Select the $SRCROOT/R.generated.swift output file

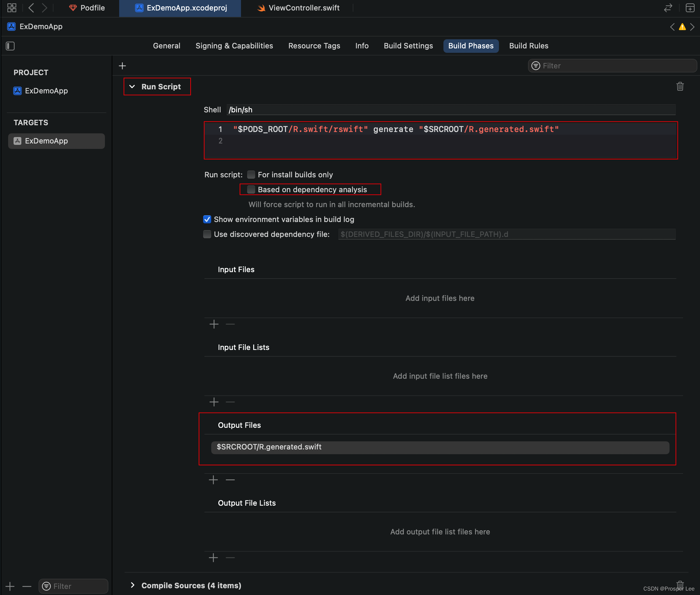pyautogui.click(x=440, y=447)
